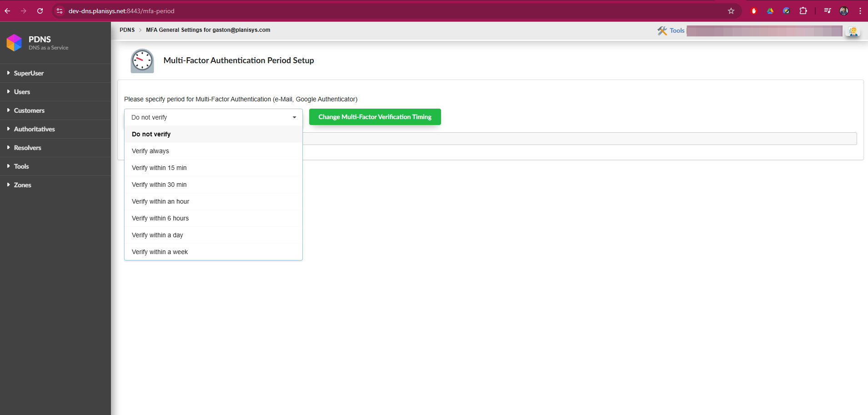The height and width of the screenshot is (415, 868).
Task: Click Change Multi-Factor Verification Timing button
Action: [375, 117]
